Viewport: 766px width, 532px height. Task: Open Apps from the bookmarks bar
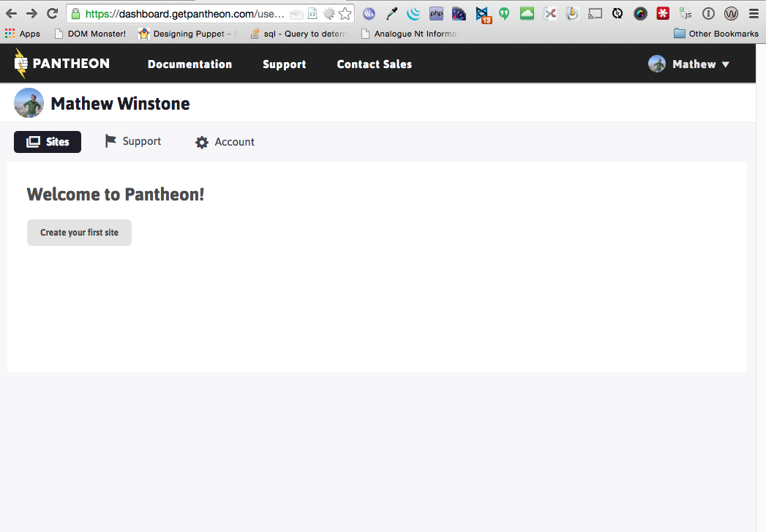pyautogui.click(x=23, y=34)
